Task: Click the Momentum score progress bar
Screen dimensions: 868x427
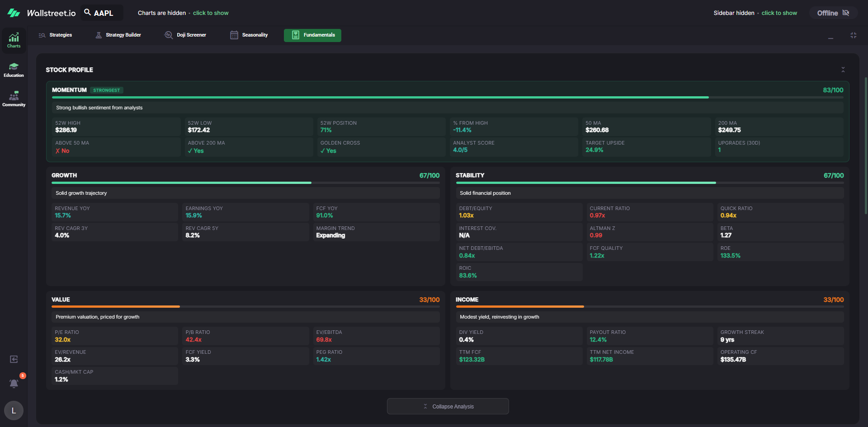Action: pos(380,97)
